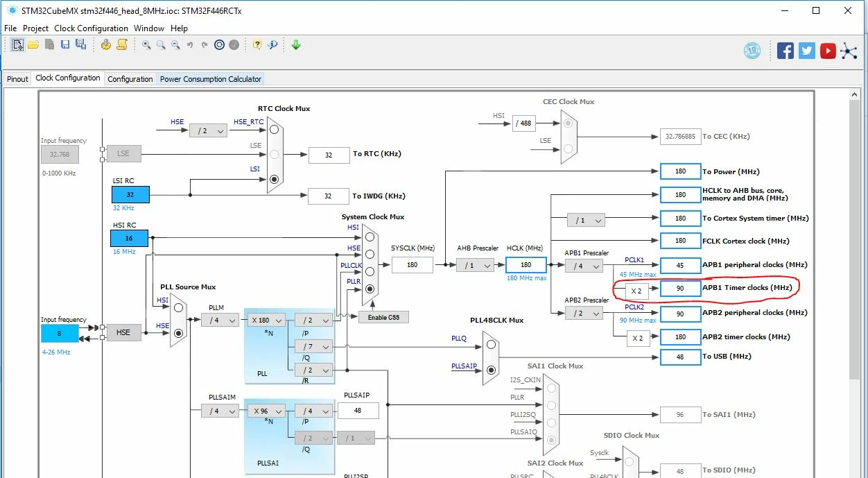This screenshot has height=478, width=868.
Task: Select LSI in RTC Clock Mux
Action: tap(275, 178)
